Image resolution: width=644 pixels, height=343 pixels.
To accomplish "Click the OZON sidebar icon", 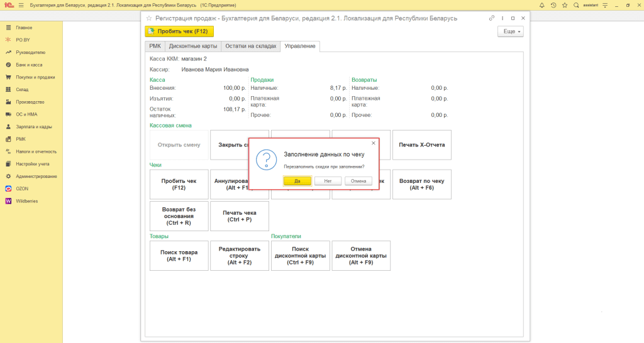I will pyautogui.click(x=8, y=188).
